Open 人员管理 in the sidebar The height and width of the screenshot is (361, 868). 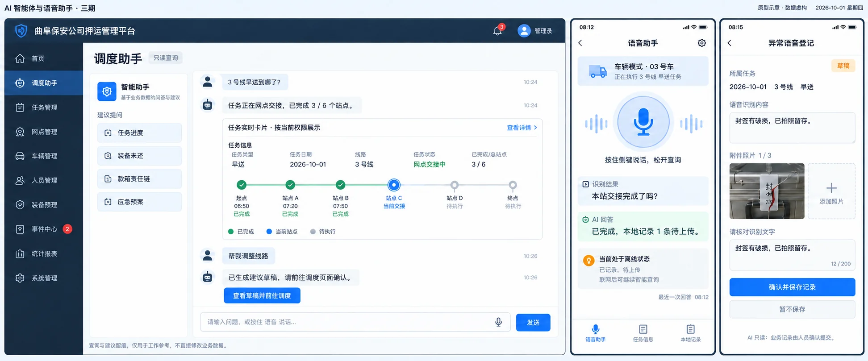point(44,180)
